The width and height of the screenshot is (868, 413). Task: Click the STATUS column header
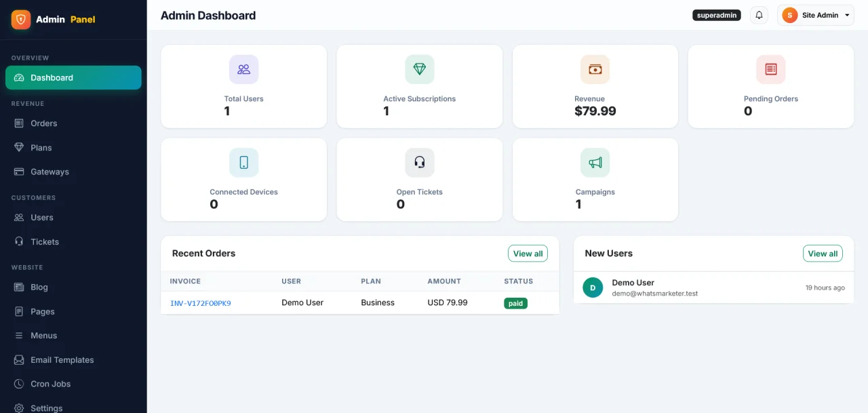click(518, 281)
